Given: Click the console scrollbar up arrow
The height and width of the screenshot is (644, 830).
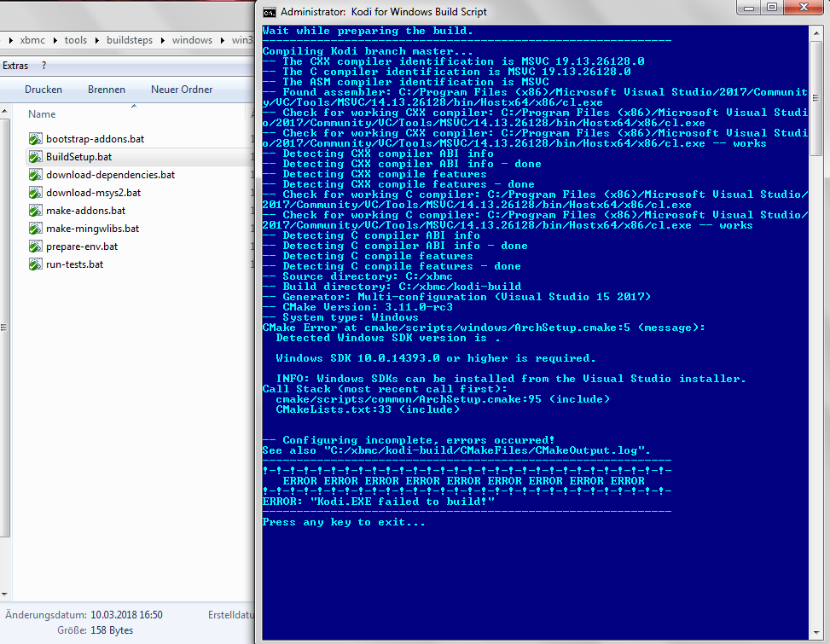Looking at the screenshot, I should coord(815,33).
